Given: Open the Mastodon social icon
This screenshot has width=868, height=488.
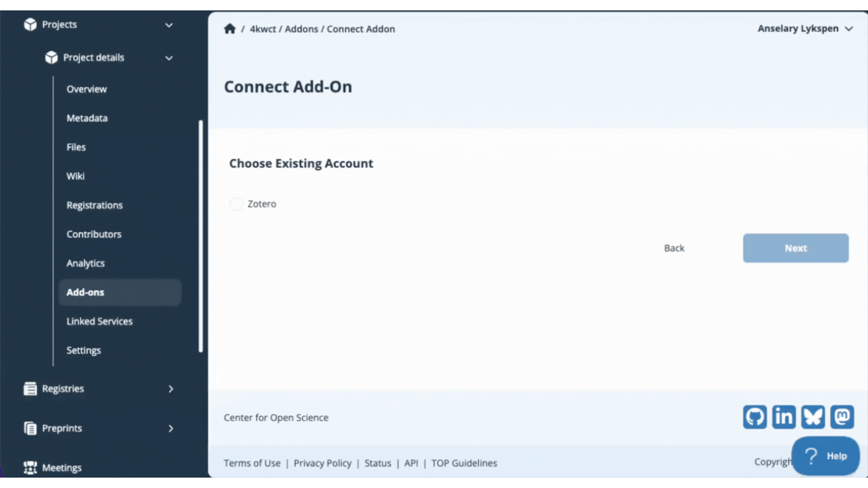Looking at the screenshot, I should (x=842, y=417).
